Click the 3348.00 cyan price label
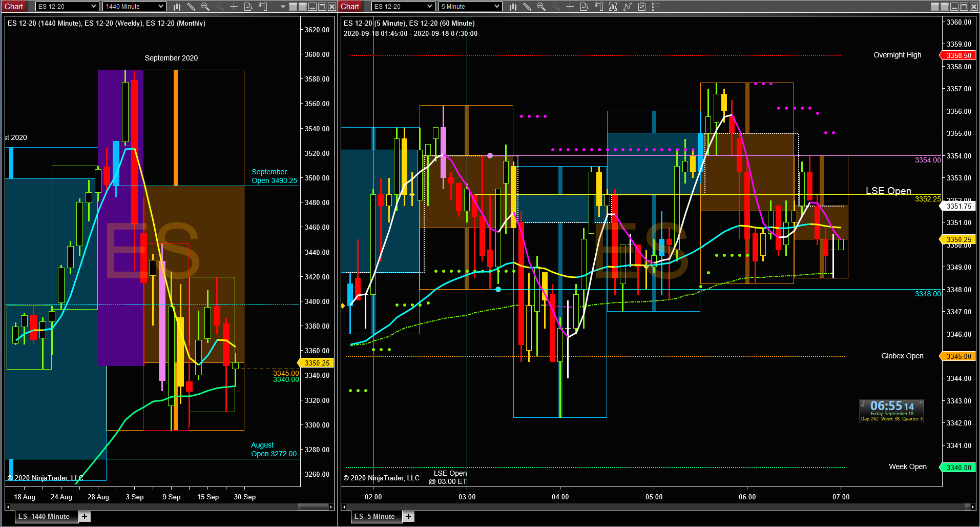The width and height of the screenshot is (980, 527). [x=928, y=294]
